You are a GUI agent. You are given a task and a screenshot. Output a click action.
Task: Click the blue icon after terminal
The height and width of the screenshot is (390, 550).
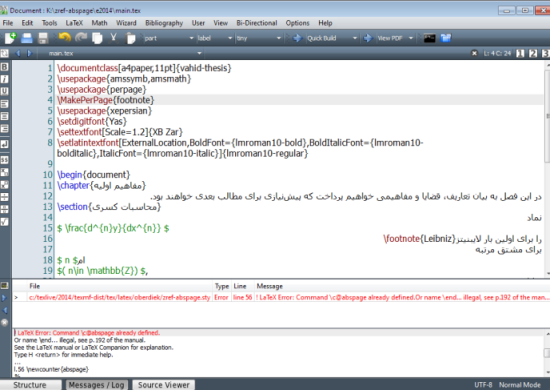click(445, 38)
